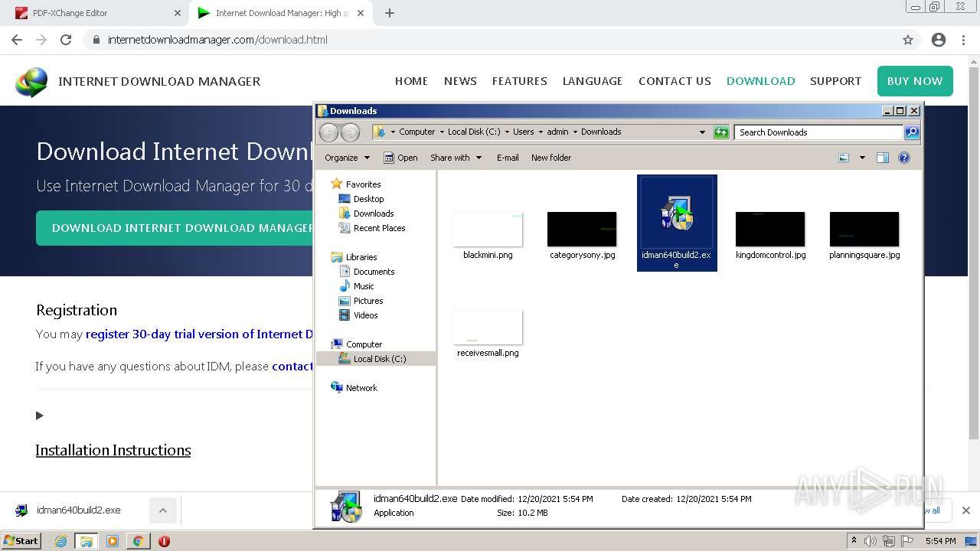
Task: Open Explorer help with question mark icon
Action: (904, 158)
